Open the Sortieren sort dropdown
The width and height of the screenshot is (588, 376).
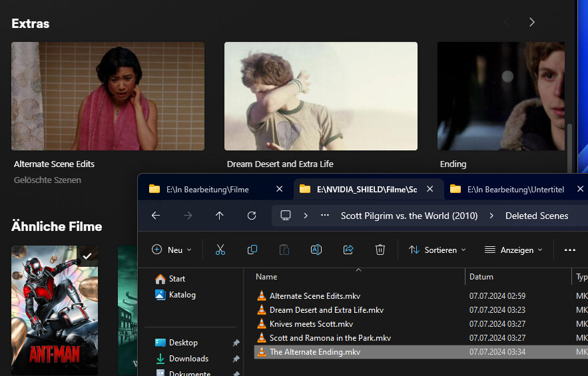point(438,250)
